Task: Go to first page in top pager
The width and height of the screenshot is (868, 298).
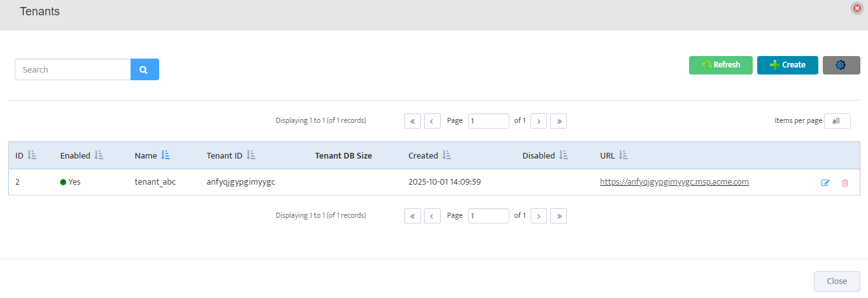Action: pyautogui.click(x=412, y=121)
